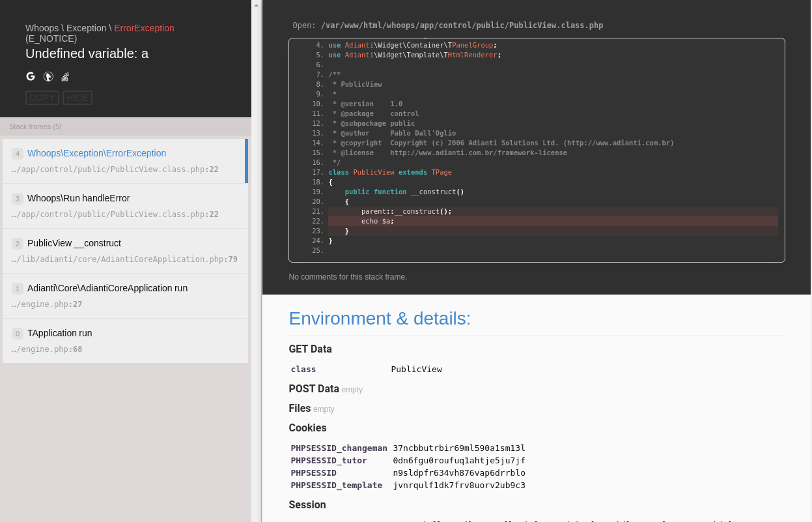Click code line 'use Adianti\Widget\Container\TPanelGroup;'

click(x=412, y=45)
